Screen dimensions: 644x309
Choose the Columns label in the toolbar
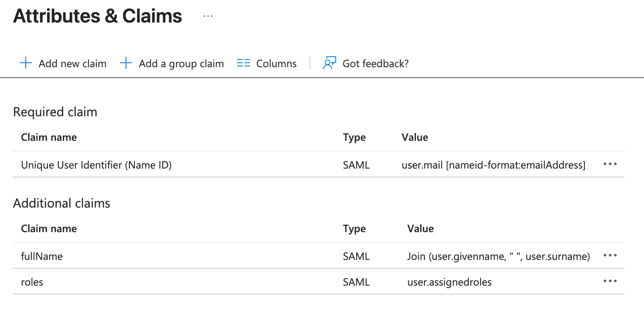[276, 64]
